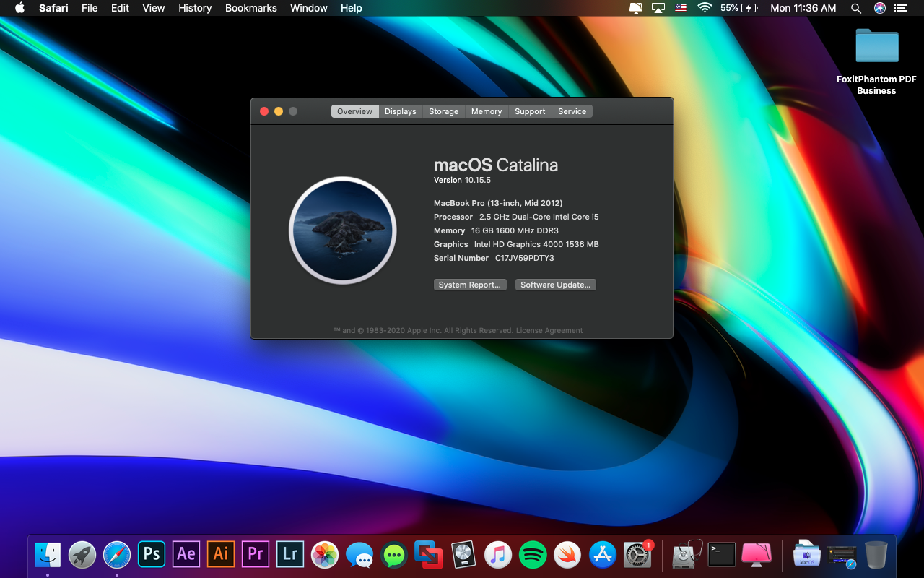
Task: Open the Wi-Fi status menu
Action: [x=705, y=8]
